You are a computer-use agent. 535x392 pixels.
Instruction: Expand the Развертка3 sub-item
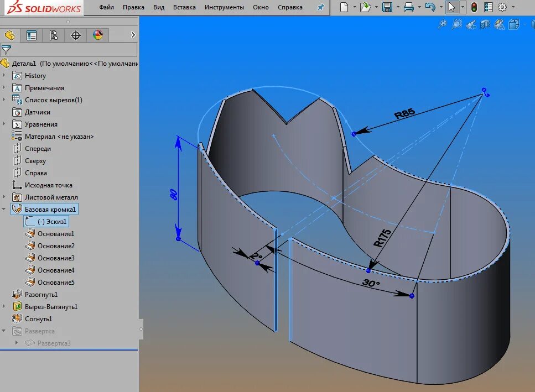(17, 343)
